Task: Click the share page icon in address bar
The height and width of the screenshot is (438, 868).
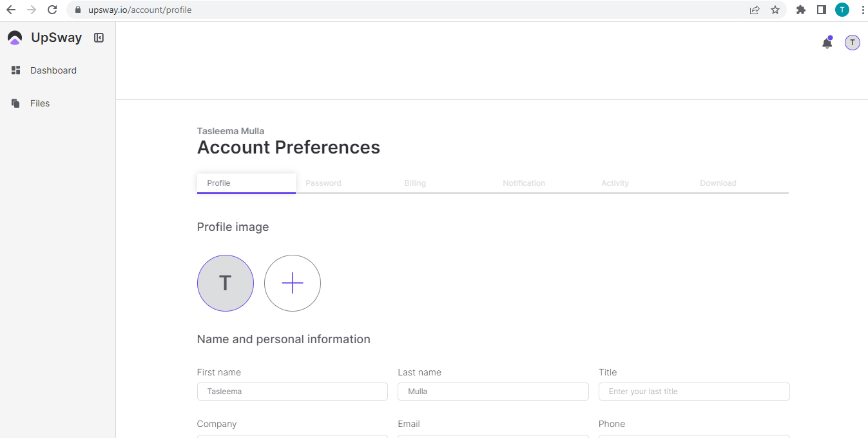Action: (755, 10)
